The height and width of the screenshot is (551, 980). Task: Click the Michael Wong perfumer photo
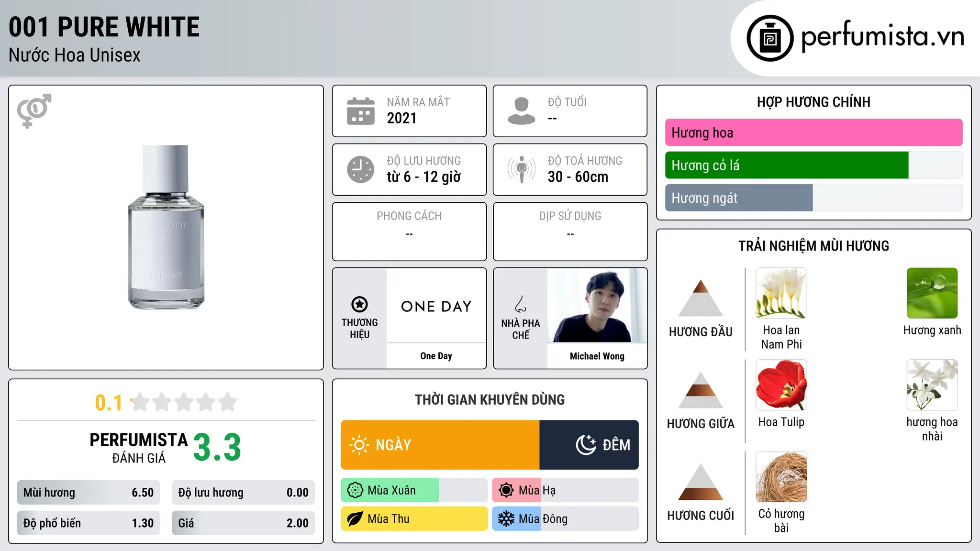(x=597, y=305)
